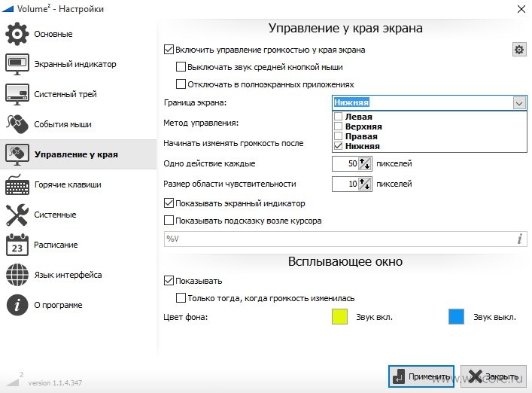Image resolution: width=532 pixels, height=393 pixels.
Task: Pick the blue Звук выкл. background color
Action: tap(456, 317)
